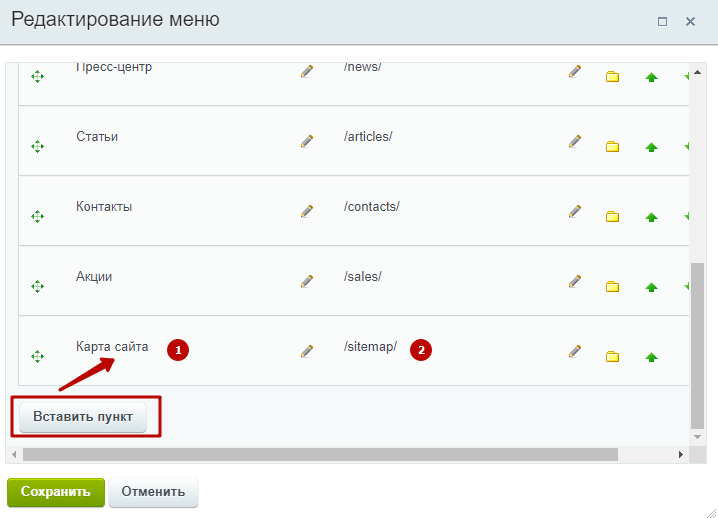Edit Пресс-центр name with pencil icon
Screen dimensions: 718x518
[307, 71]
